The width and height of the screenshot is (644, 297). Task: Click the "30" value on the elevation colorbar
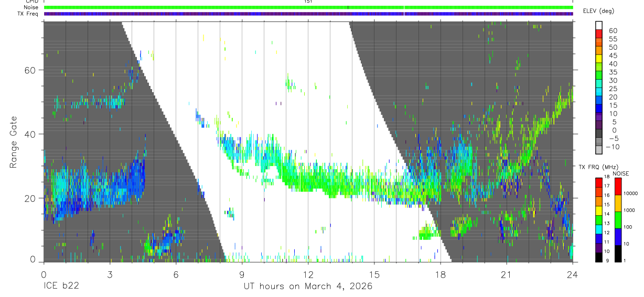coord(613,81)
